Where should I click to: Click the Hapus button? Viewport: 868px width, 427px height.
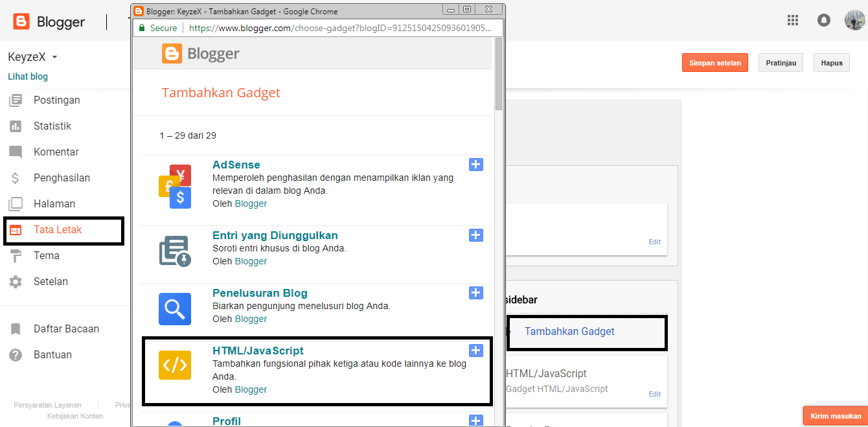click(832, 63)
